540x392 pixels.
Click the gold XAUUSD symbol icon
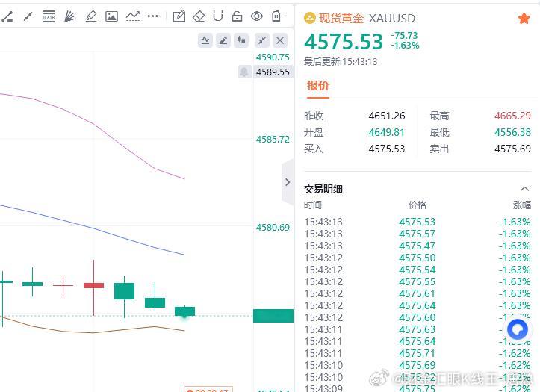[x=310, y=18]
